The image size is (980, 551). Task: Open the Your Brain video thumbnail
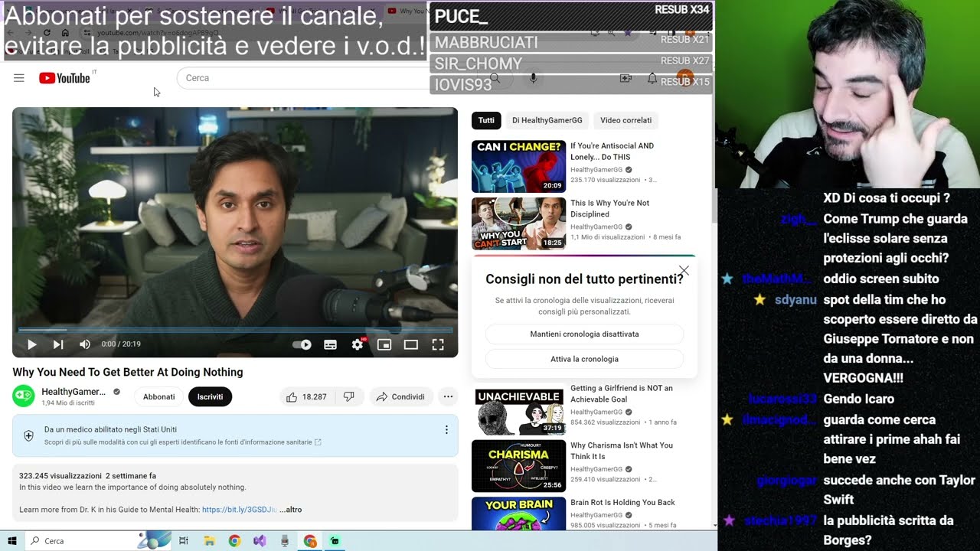click(x=518, y=514)
